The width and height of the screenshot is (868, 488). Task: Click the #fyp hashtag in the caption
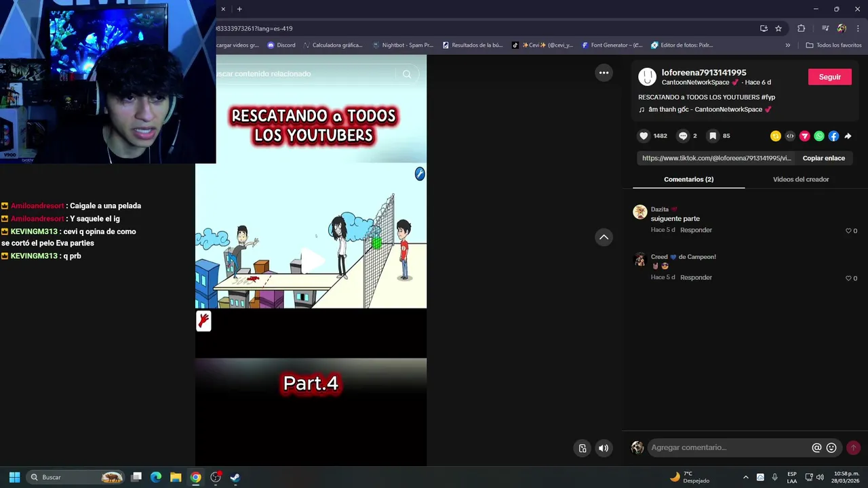click(x=768, y=97)
